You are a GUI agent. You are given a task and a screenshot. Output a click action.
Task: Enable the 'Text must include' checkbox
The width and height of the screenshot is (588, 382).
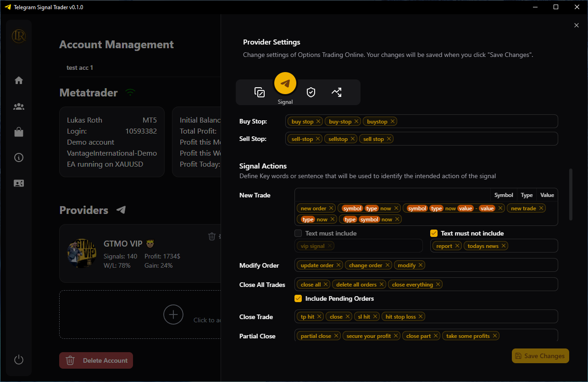(298, 233)
